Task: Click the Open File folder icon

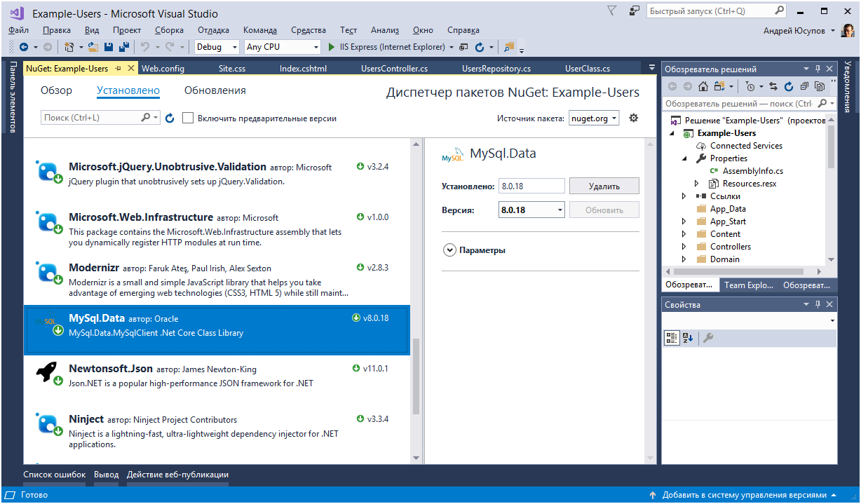Action: 93,47
